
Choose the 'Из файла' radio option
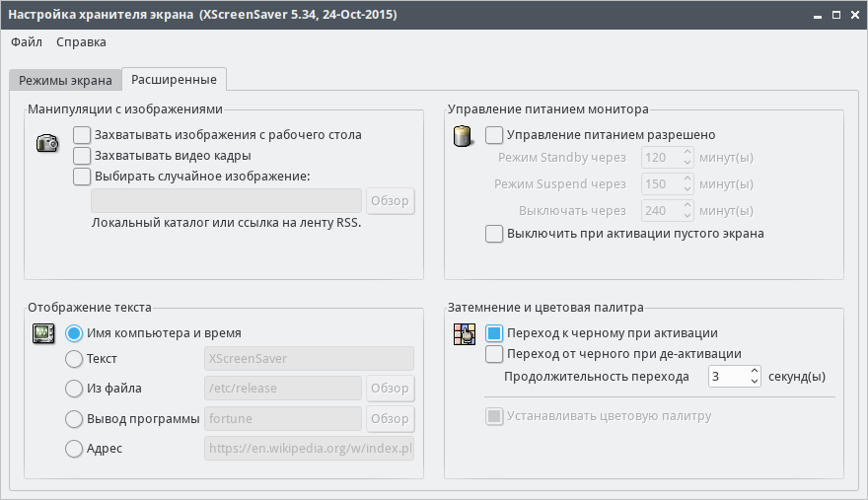(74, 389)
